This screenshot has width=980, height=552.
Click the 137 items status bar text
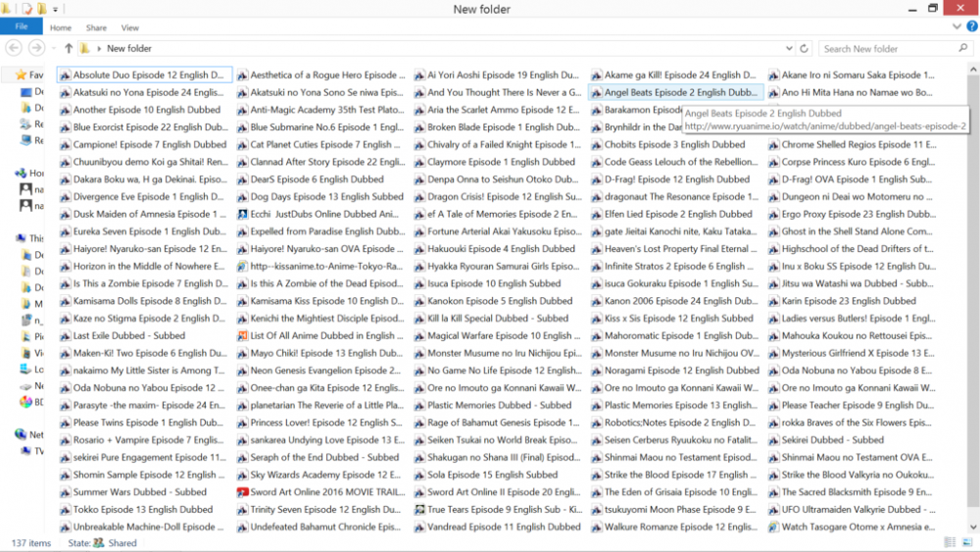31,543
